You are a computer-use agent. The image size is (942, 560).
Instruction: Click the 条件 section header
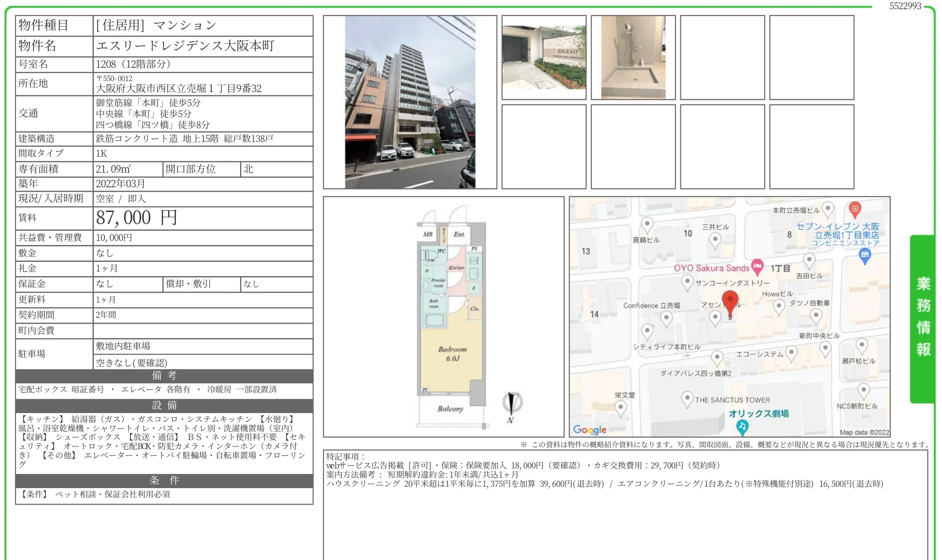164,481
